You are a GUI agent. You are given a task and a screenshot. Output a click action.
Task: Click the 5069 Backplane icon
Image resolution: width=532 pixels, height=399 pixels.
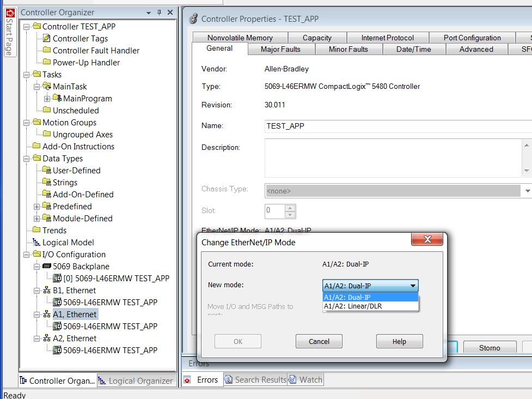[47, 266]
